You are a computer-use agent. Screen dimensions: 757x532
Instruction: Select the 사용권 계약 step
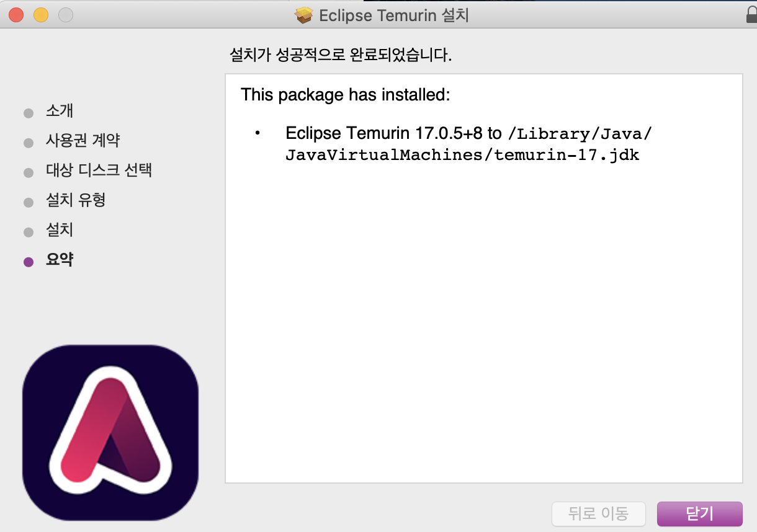pyautogui.click(x=83, y=141)
